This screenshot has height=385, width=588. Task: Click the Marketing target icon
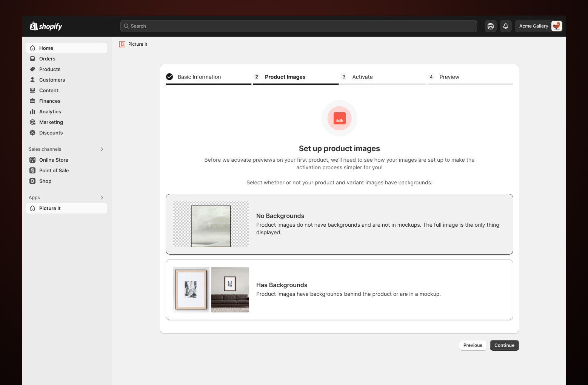[x=32, y=122]
